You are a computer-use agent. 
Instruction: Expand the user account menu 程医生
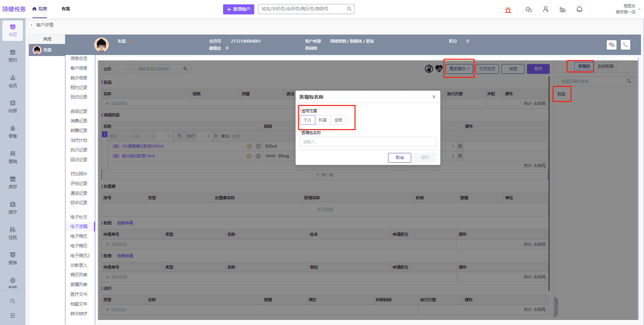point(627,9)
